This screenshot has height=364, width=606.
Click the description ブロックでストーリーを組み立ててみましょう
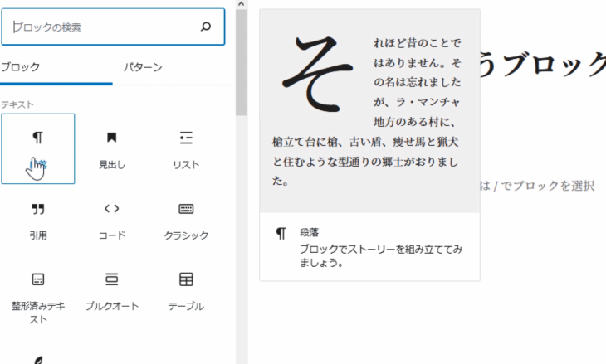(x=381, y=256)
